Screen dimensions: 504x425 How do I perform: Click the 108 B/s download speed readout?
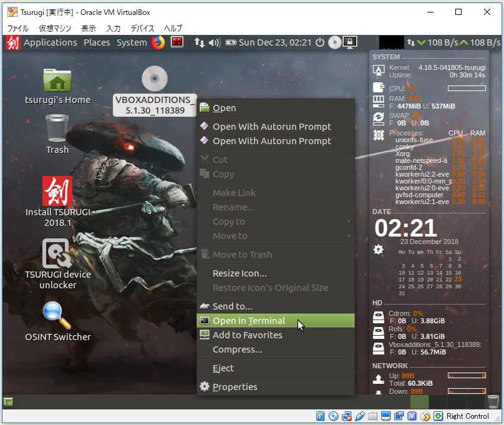point(443,42)
